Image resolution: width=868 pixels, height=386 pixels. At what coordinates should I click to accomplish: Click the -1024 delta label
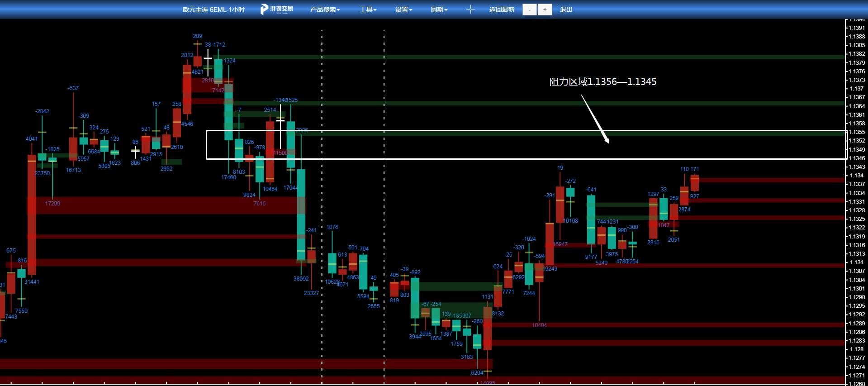click(529, 239)
